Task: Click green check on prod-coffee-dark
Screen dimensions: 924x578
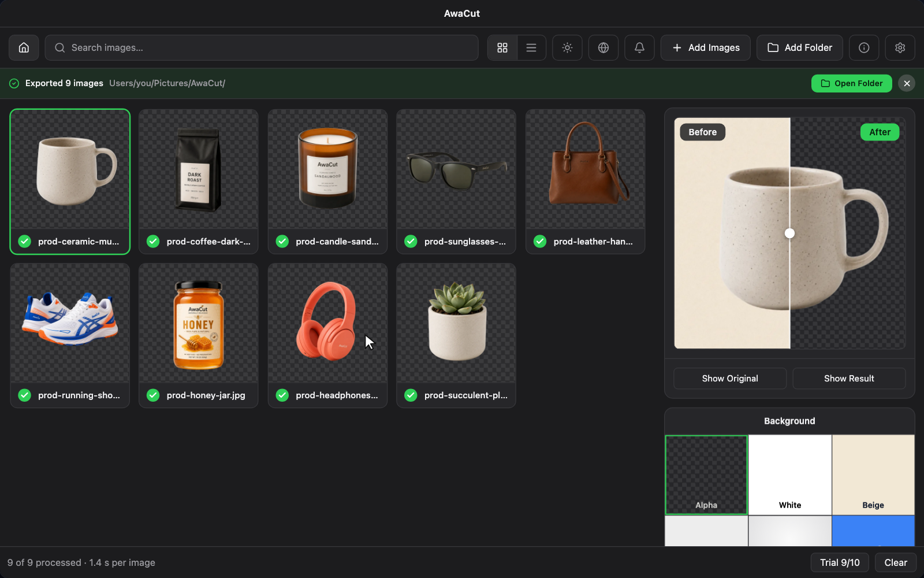Action: click(153, 241)
